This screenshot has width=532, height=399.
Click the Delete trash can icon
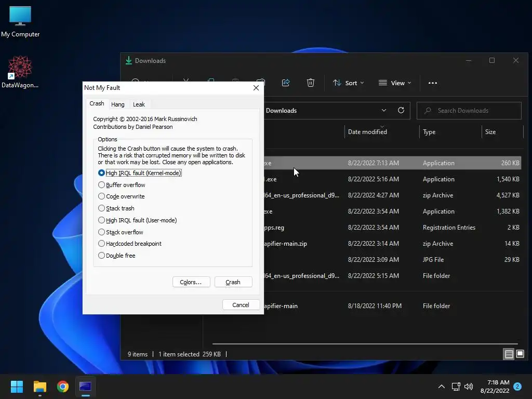pos(311,83)
